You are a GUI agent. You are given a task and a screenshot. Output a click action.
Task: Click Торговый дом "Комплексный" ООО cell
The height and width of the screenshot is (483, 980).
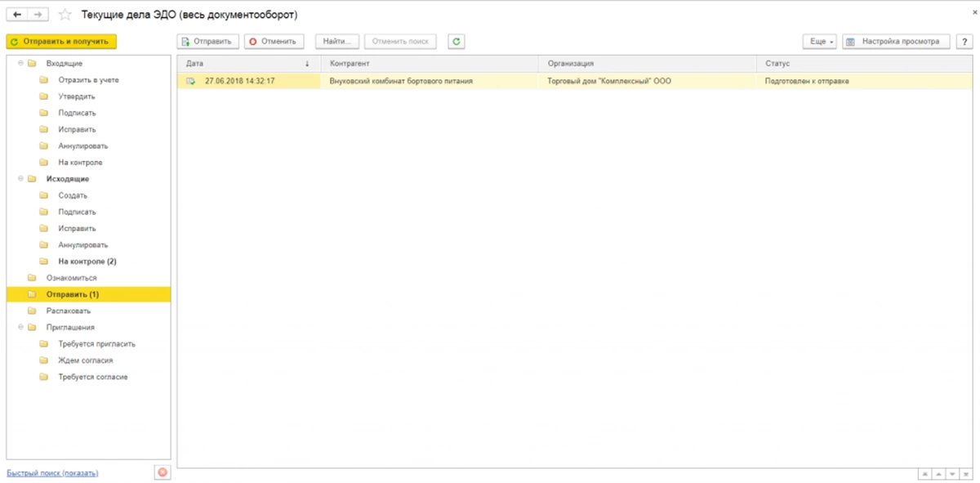tap(648, 81)
